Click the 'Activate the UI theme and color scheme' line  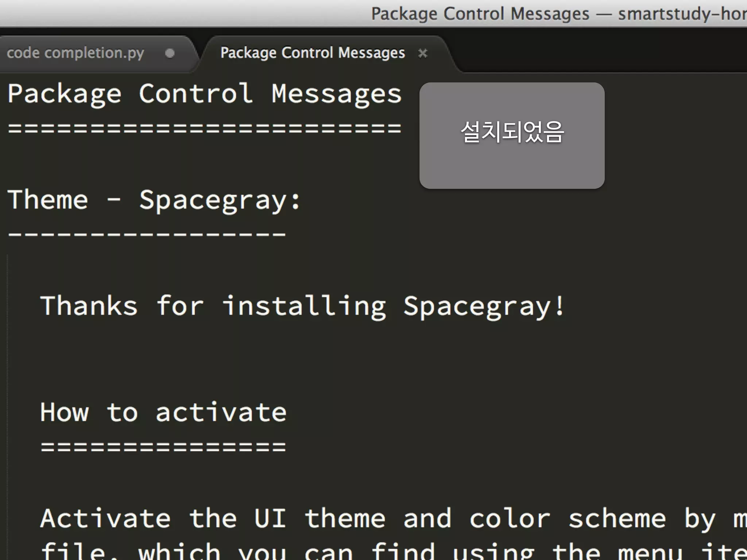(x=394, y=518)
